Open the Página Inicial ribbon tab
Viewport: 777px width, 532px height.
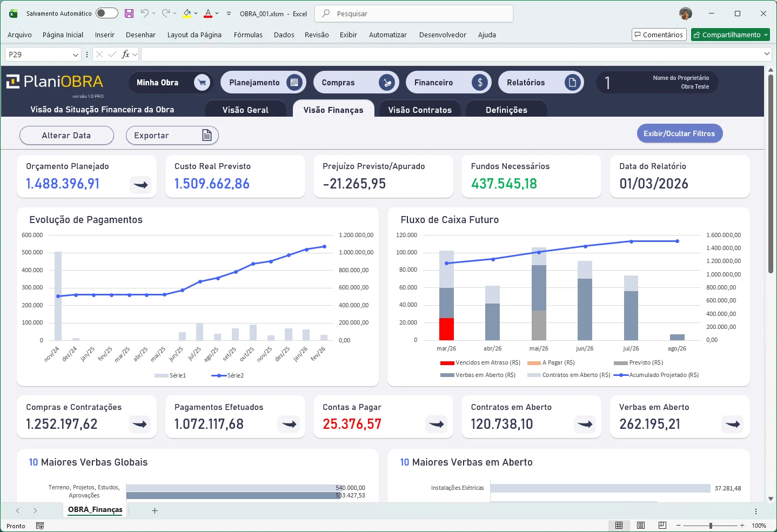(63, 35)
